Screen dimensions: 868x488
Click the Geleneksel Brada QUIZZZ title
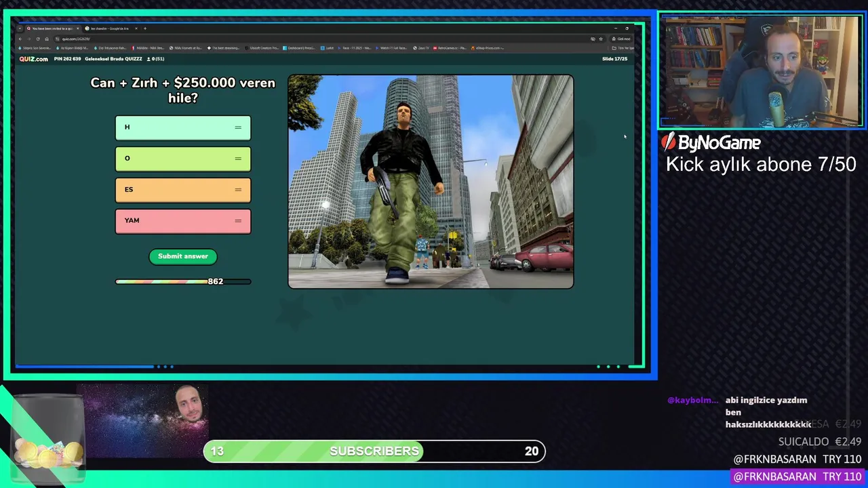pos(113,59)
